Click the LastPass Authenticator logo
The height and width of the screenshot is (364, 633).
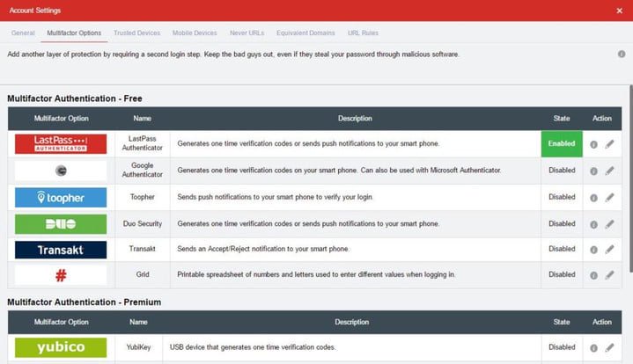[61, 144]
